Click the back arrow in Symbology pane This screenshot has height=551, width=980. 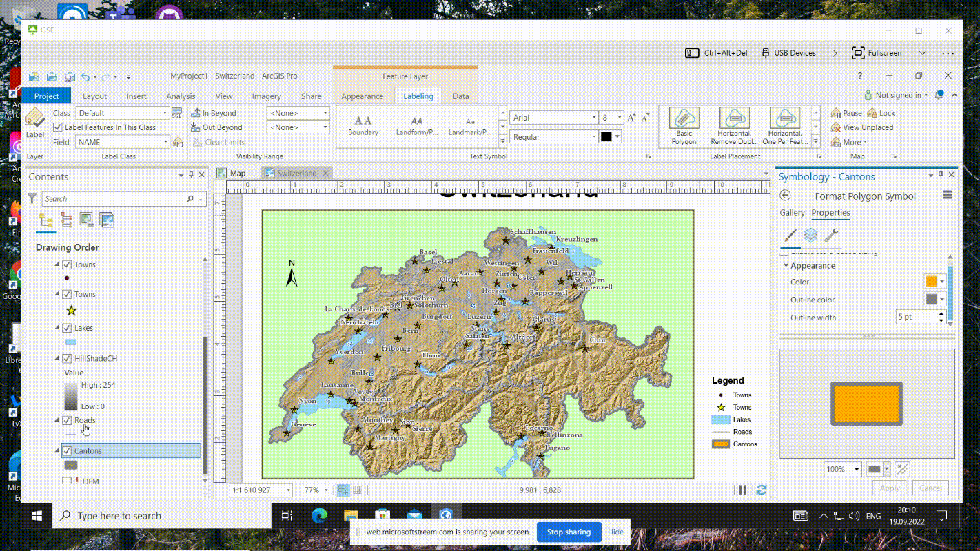pyautogui.click(x=785, y=196)
